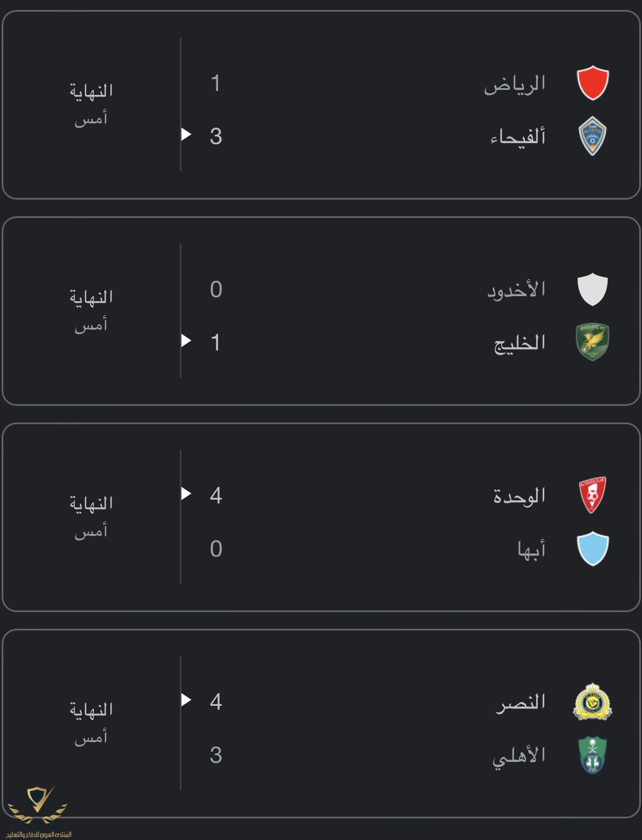Open the الرياض team name link
The height and width of the screenshot is (840, 642).
tap(515, 84)
